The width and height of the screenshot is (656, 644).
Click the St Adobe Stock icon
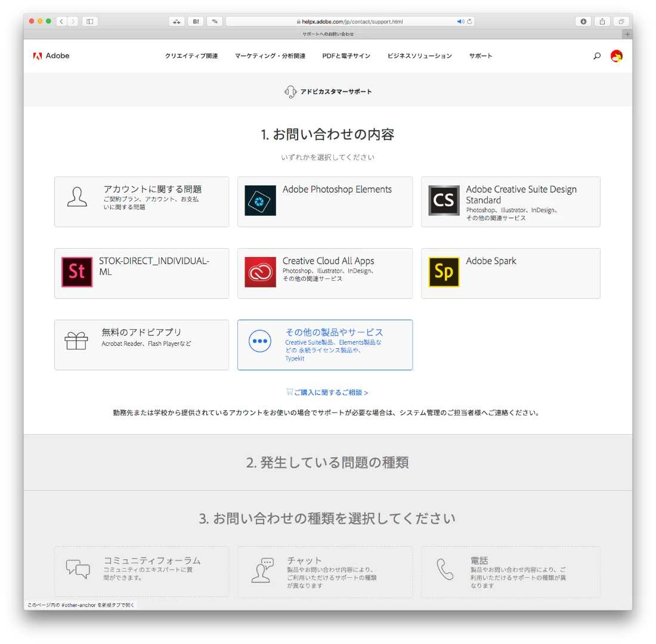(x=77, y=272)
